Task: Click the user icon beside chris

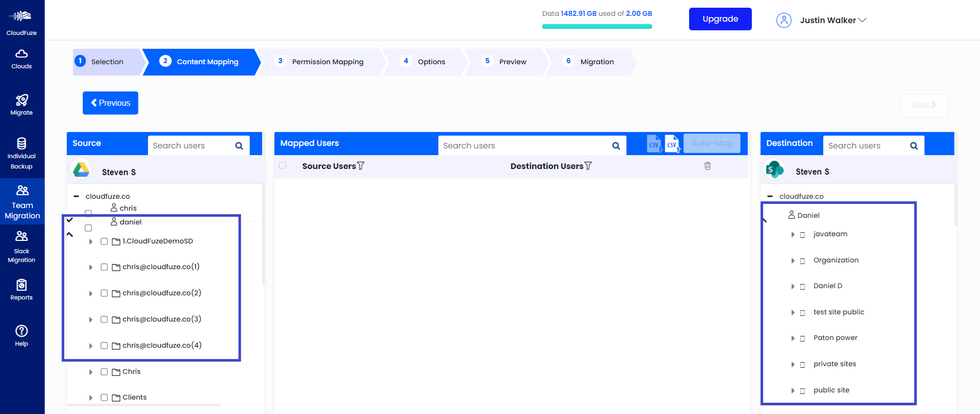Action: pos(114,208)
